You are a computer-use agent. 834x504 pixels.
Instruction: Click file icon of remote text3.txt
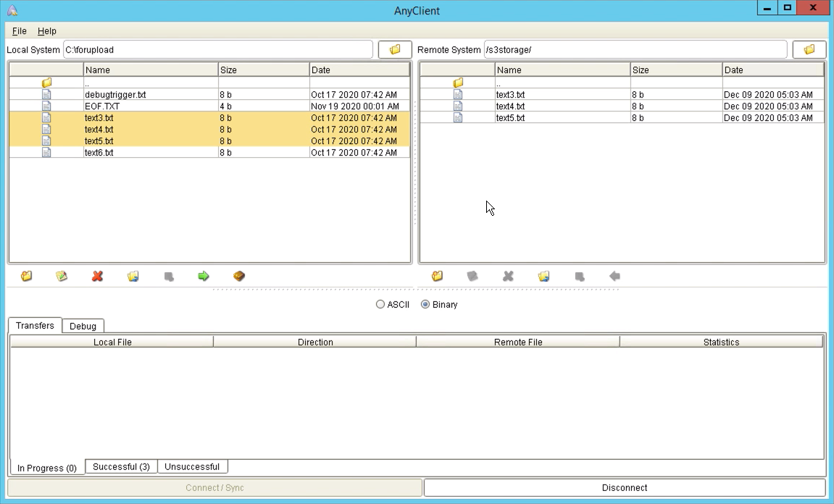[458, 95]
